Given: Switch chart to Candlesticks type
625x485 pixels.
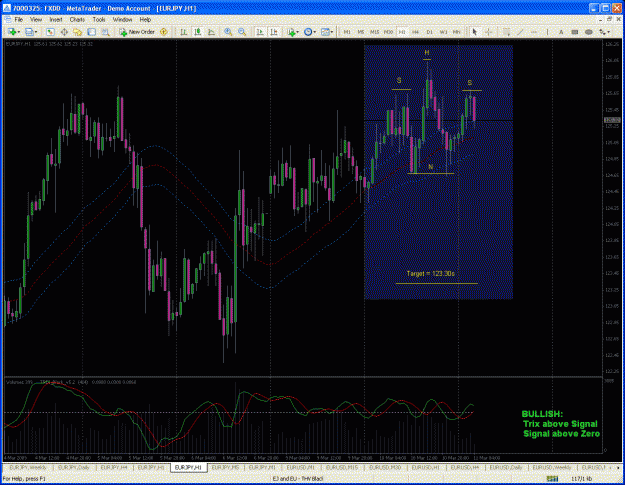Looking at the screenshot, I should 198,32.
